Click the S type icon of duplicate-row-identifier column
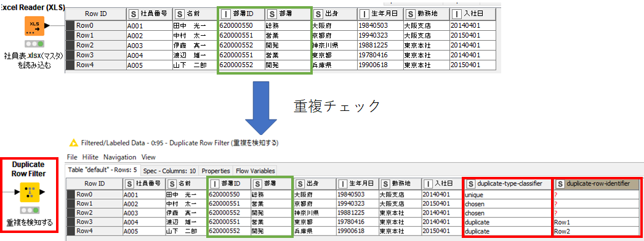The width and height of the screenshot is (644, 241). 560,184
